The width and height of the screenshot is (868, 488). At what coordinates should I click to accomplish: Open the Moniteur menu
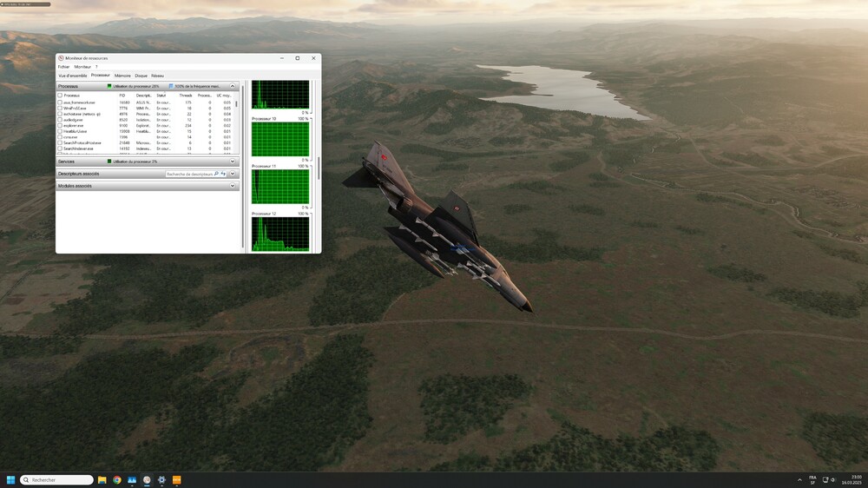[82, 67]
